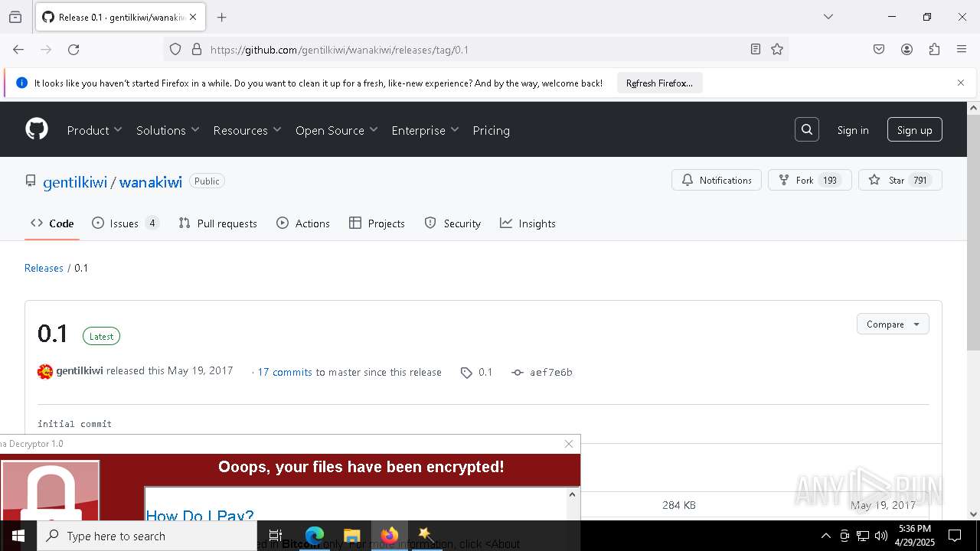Viewport: 980px width, 551px height.
Task: Open the Pocket save icon
Action: click(x=879, y=50)
